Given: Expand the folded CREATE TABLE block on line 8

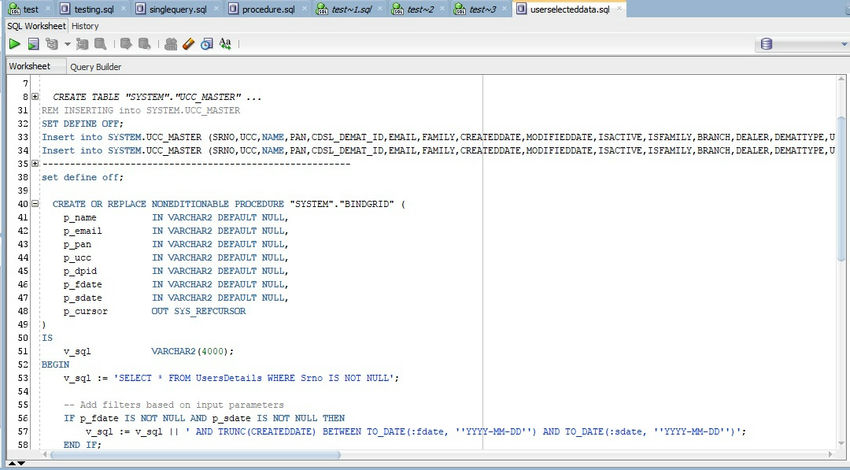Looking at the screenshot, I should 35,96.
